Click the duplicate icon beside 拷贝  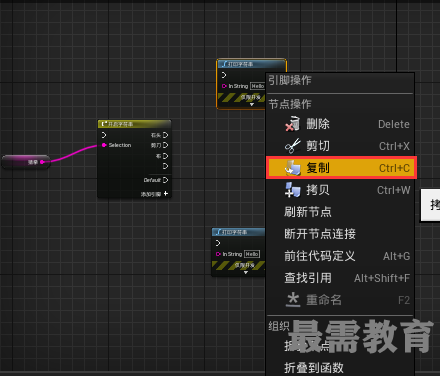point(292,190)
